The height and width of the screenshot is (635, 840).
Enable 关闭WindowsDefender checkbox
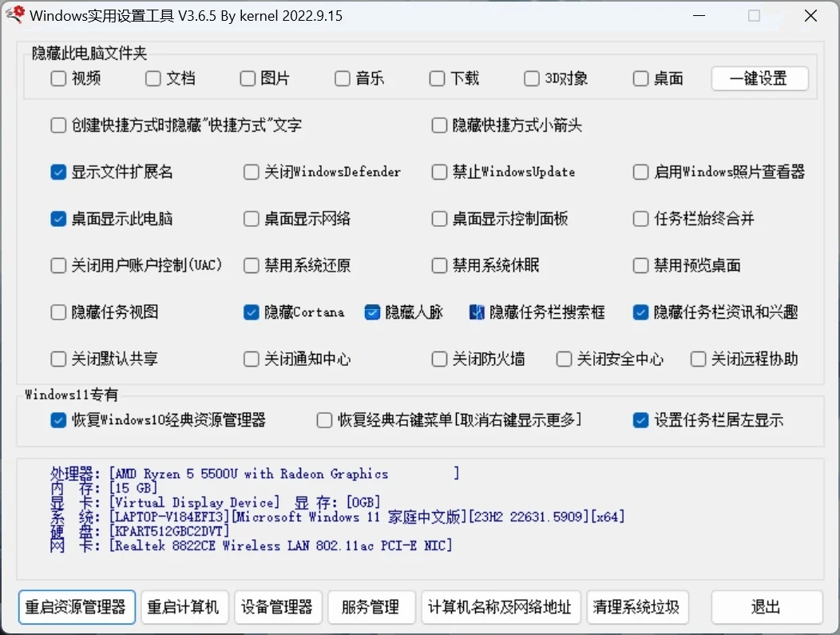coord(252,172)
